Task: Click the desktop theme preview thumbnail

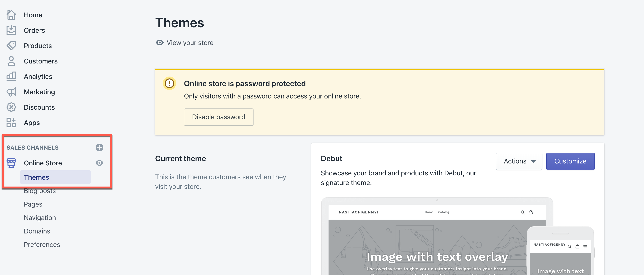Action: (437, 236)
